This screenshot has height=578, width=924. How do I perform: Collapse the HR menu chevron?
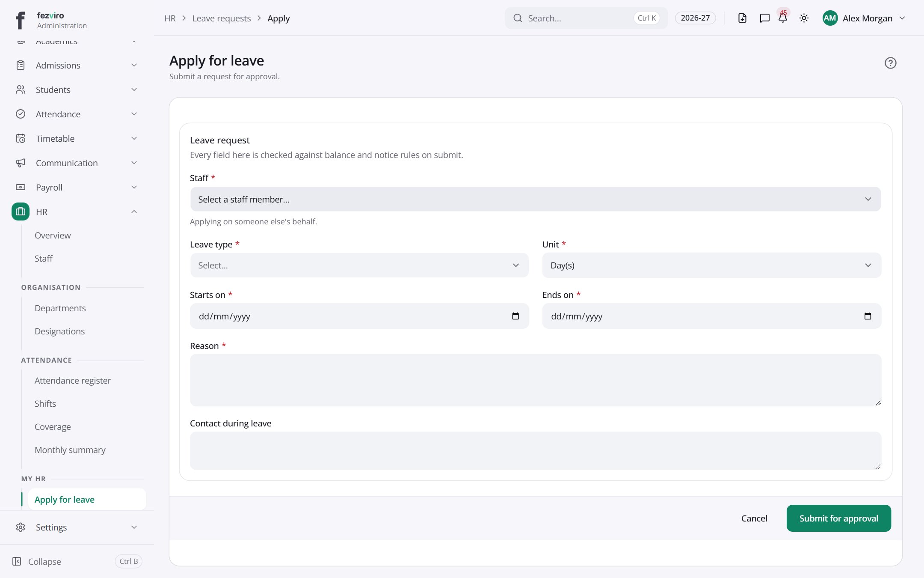134,212
